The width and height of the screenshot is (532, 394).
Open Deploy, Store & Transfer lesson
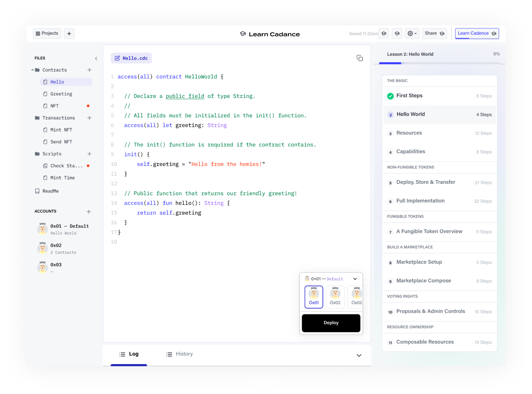(440, 182)
